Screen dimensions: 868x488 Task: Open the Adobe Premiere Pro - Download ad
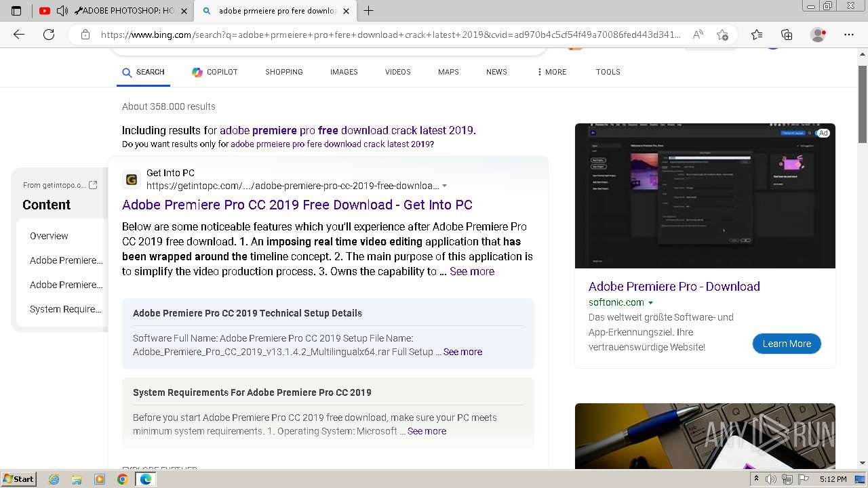point(674,286)
